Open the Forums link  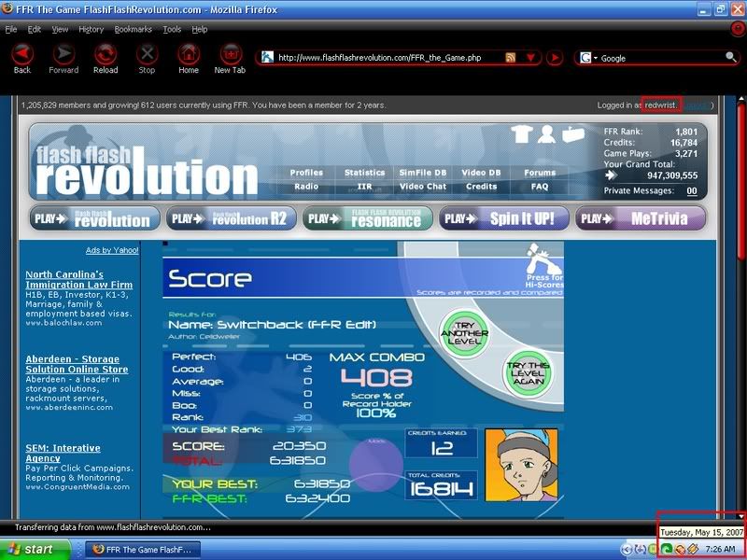[540, 173]
